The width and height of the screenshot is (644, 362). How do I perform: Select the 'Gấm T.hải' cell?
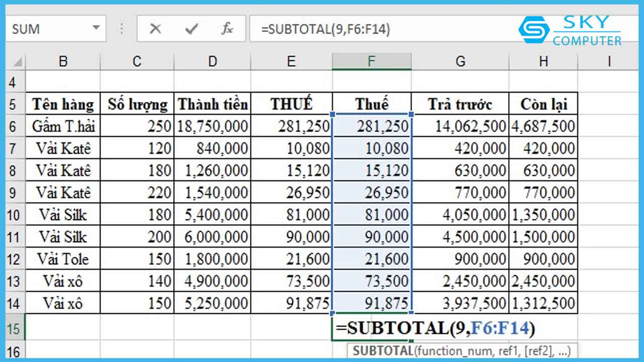63,126
